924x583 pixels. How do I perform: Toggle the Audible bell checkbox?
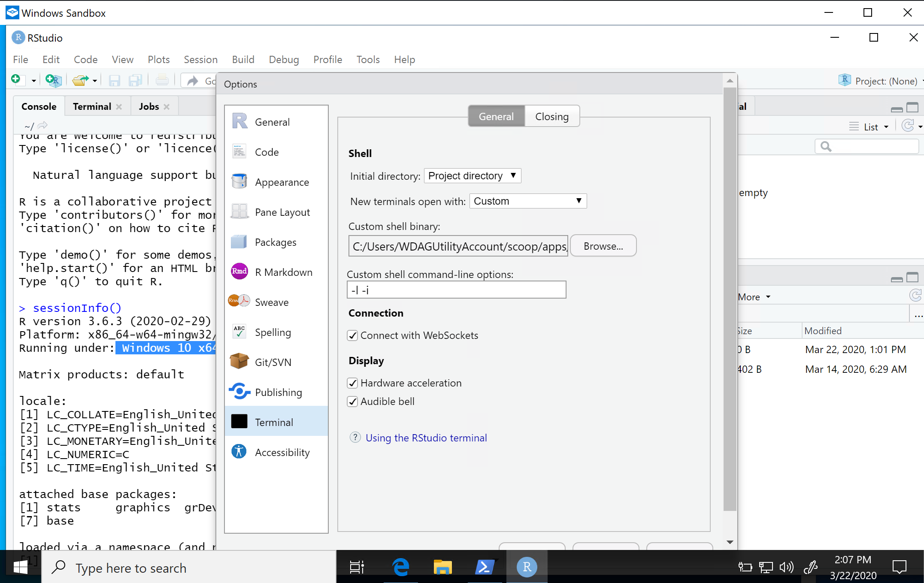353,402
